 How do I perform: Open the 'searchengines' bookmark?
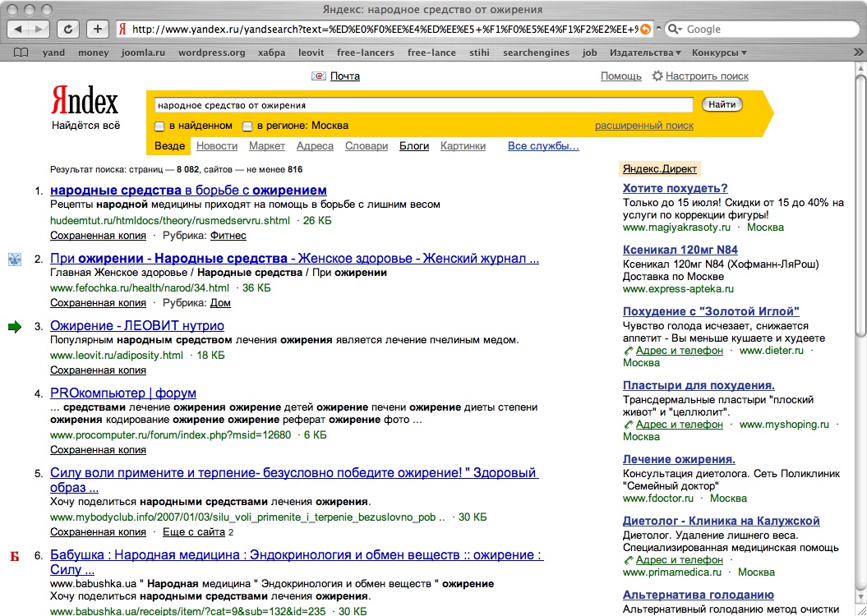(x=536, y=53)
